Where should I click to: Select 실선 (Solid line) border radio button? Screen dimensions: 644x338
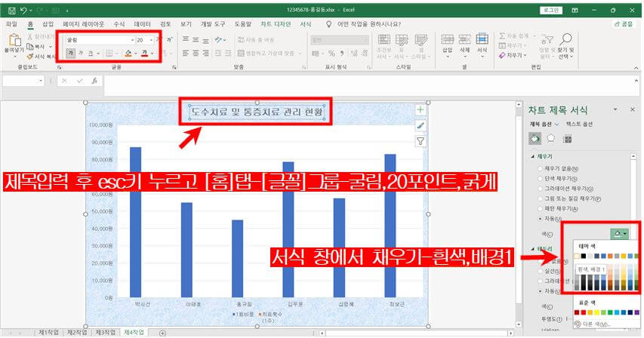pos(540,271)
